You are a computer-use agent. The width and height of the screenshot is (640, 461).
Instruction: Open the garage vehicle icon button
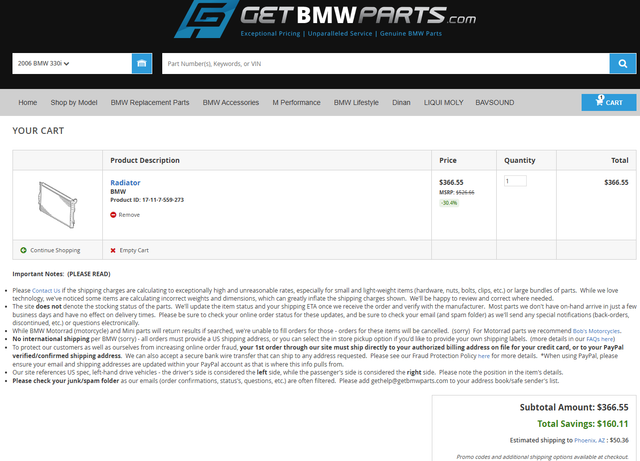(142, 63)
